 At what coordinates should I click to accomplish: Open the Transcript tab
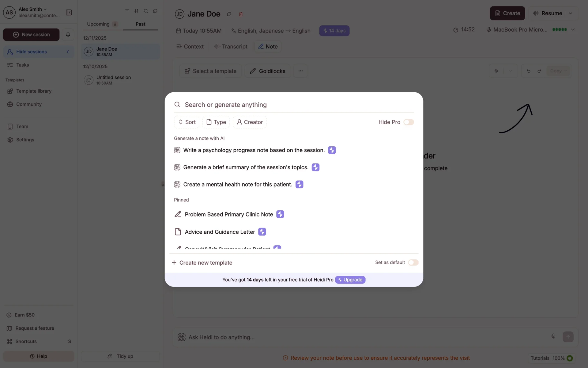pyautogui.click(x=231, y=47)
